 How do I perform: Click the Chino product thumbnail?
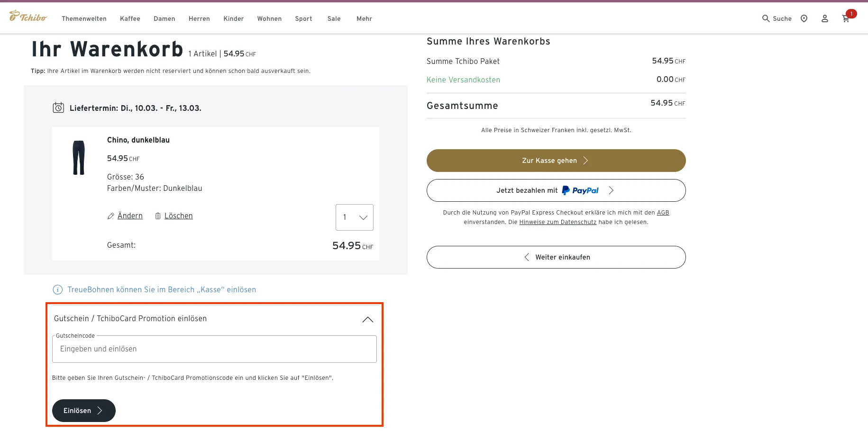pos(79,158)
